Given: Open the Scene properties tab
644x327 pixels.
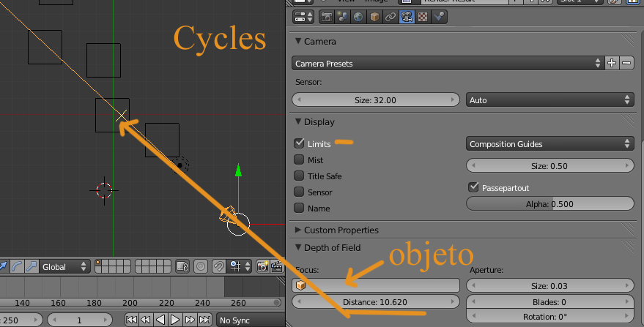Looking at the screenshot, I should pos(342,17).
